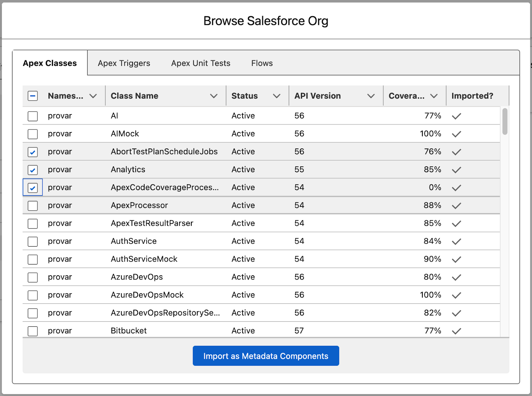Click API version 57 in Bitbucket row

[x=299, y=331]
